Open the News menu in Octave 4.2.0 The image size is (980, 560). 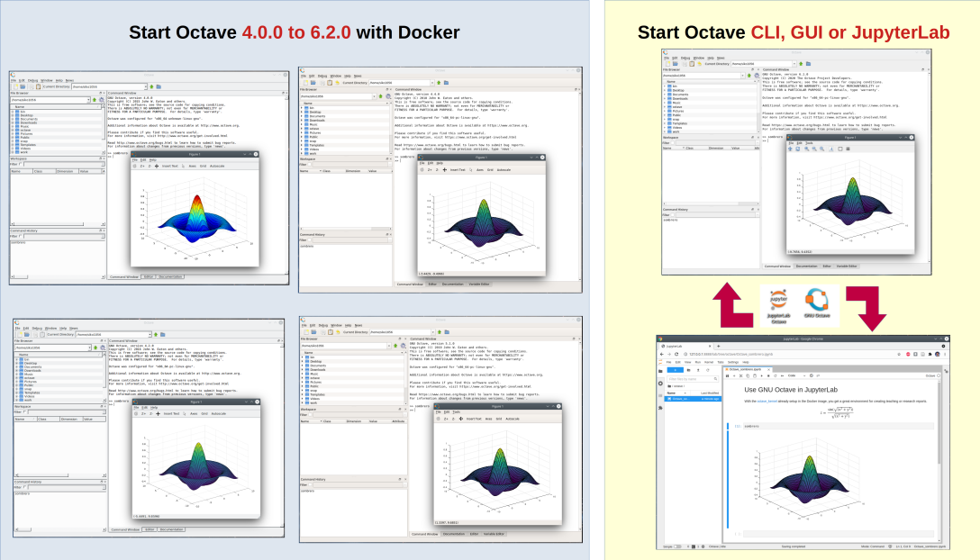[74, 328]
